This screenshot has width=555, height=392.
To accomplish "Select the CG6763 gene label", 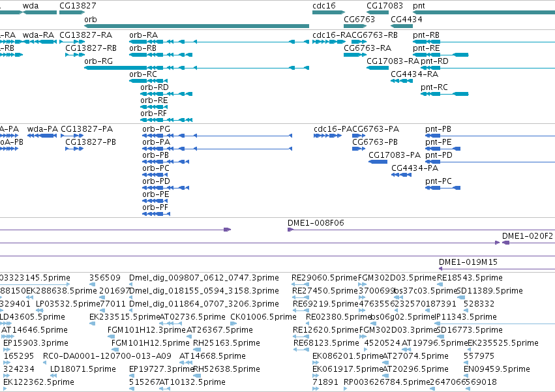I will (x=359, y=19).
